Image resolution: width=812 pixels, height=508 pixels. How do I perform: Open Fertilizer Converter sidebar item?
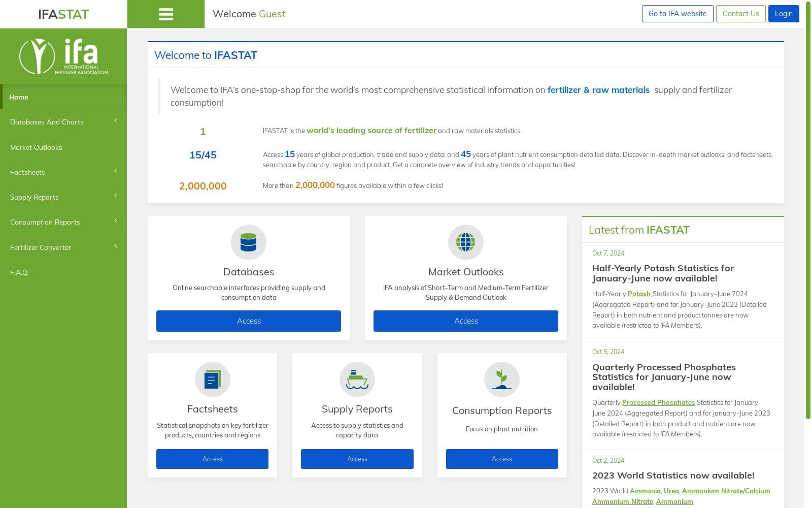(x=63, y=247)
